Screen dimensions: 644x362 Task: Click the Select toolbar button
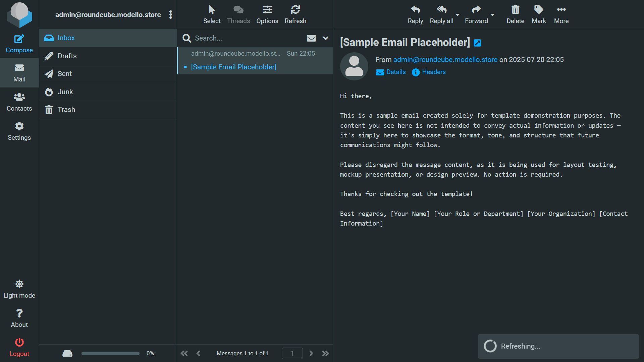coord(212,14)
